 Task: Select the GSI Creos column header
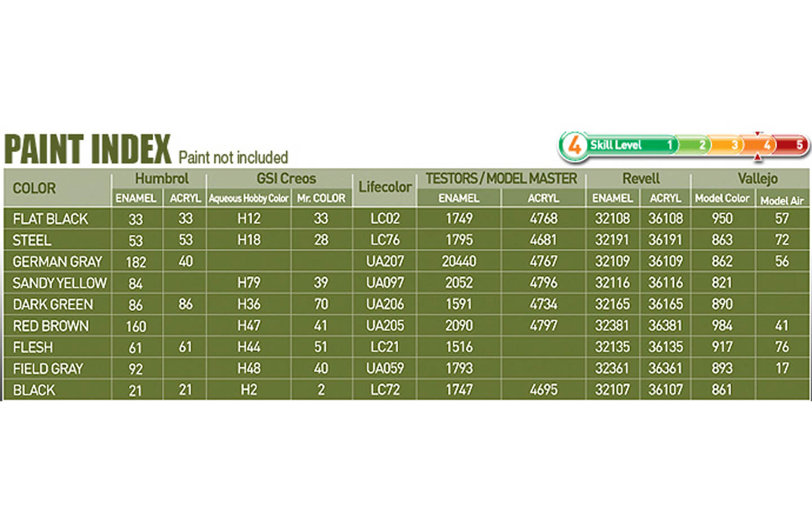286,179
